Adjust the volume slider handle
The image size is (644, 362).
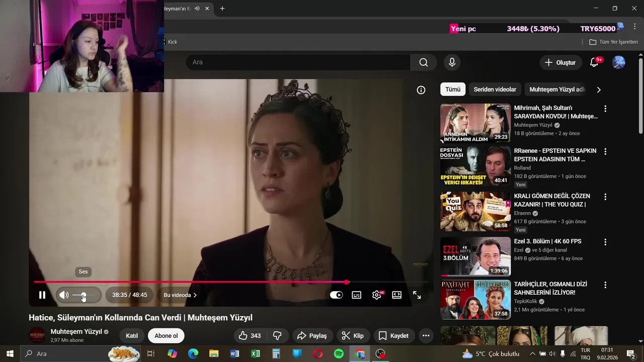click(x=84, y=295)
